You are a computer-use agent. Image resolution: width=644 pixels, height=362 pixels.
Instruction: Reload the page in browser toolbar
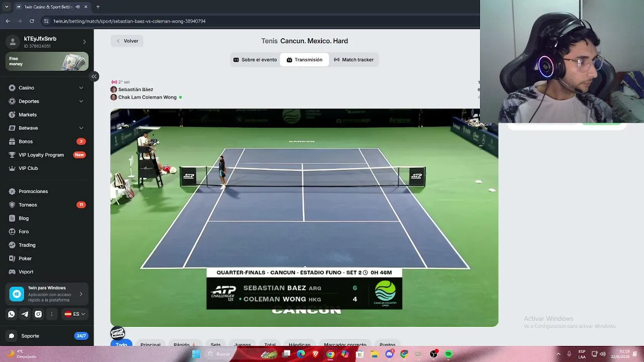[32, 21]
